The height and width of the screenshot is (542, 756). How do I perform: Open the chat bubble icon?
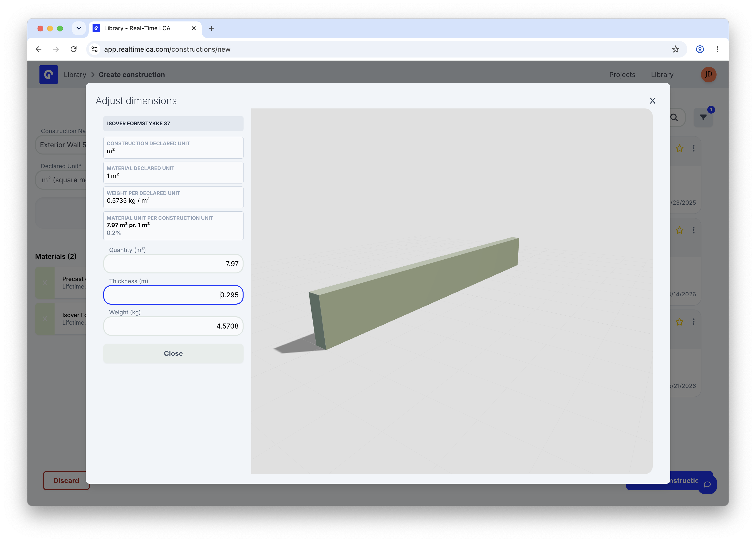coord(707,485)
